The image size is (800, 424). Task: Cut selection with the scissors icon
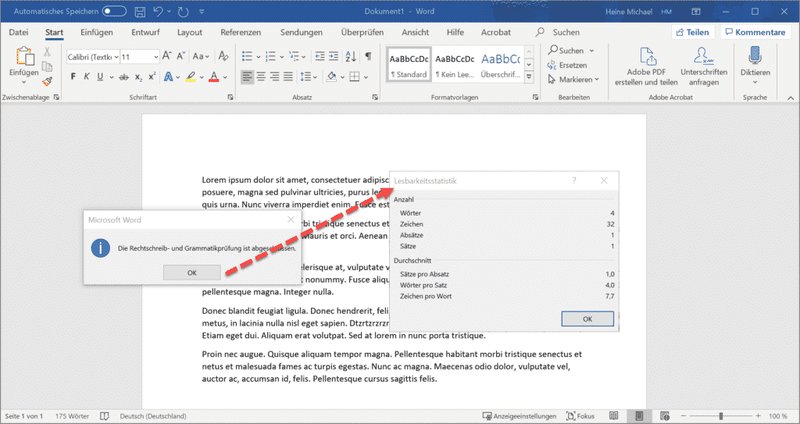(47, 52)
